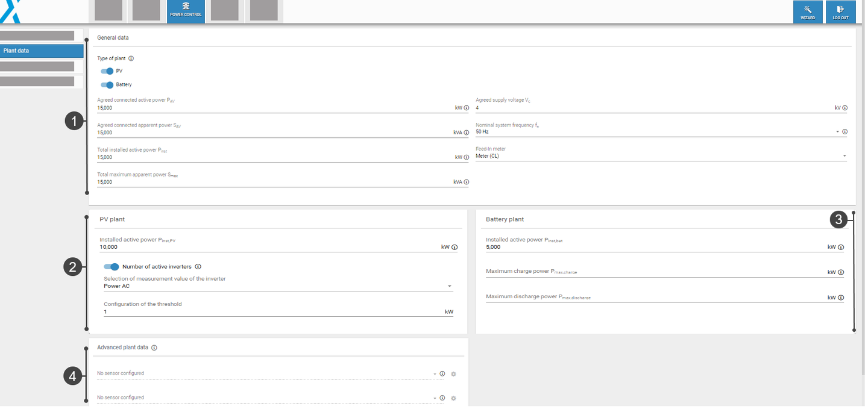Open the Feed-in meter dropdown showing Meter (CL)

844,155
